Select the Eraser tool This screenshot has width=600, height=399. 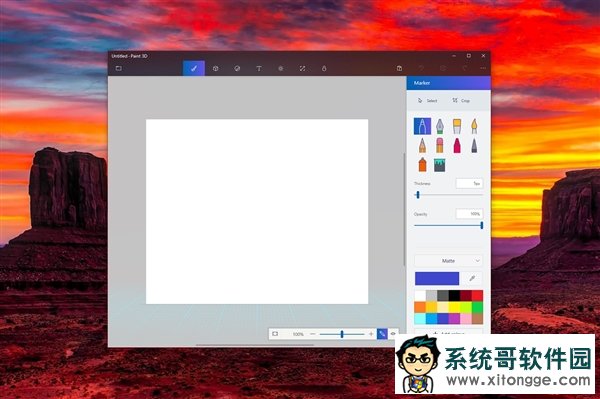[440, 146]
